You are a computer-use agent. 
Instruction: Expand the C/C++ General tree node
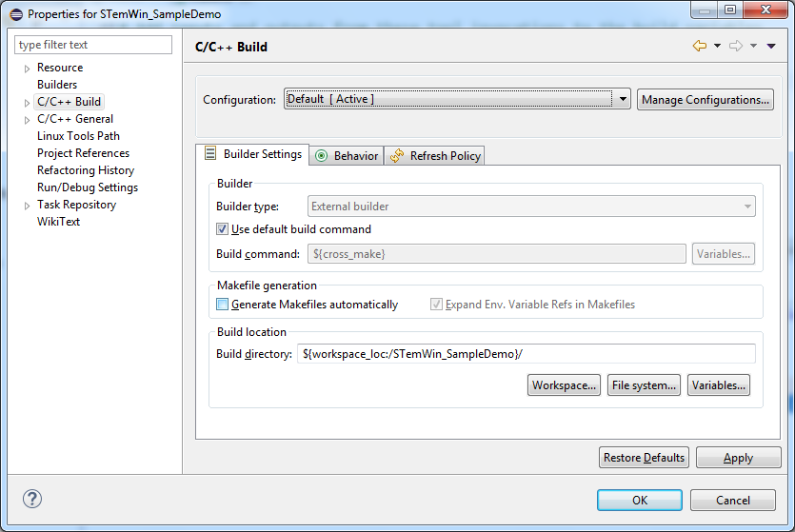27,120
